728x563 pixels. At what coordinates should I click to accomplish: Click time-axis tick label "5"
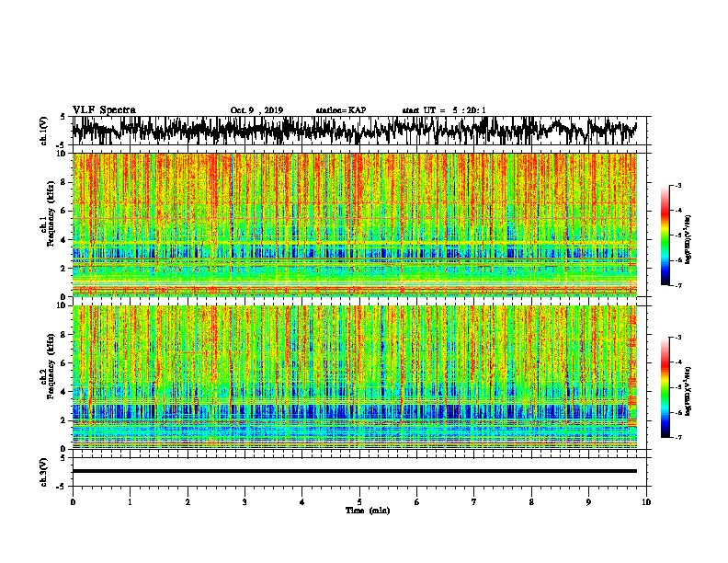359,502
